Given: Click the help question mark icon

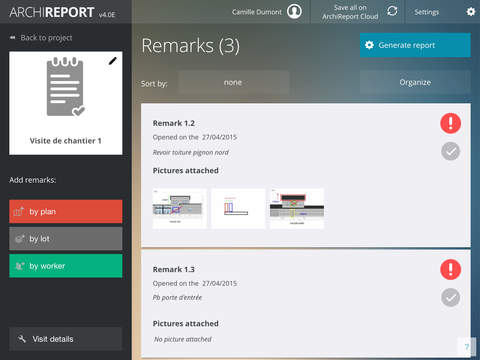Looking at the screenshot, I should pyautogui.click(x=467, y=347).
